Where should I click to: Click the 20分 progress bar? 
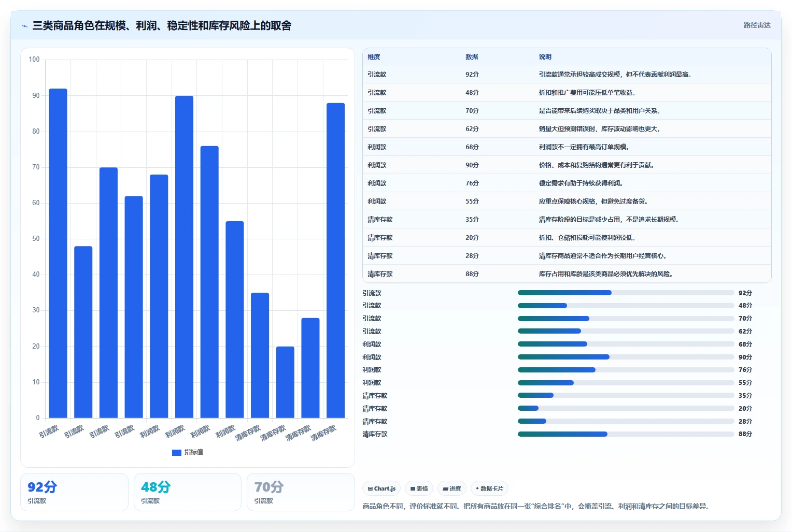click(626, 408)
